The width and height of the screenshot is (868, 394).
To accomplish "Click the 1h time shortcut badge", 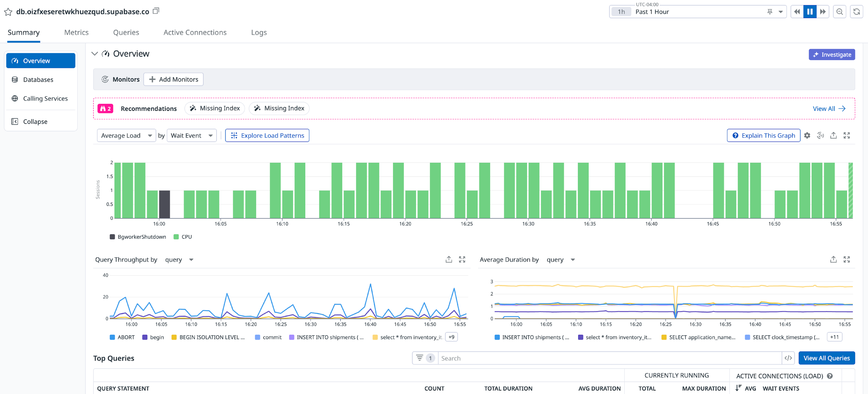I will 621,12.
